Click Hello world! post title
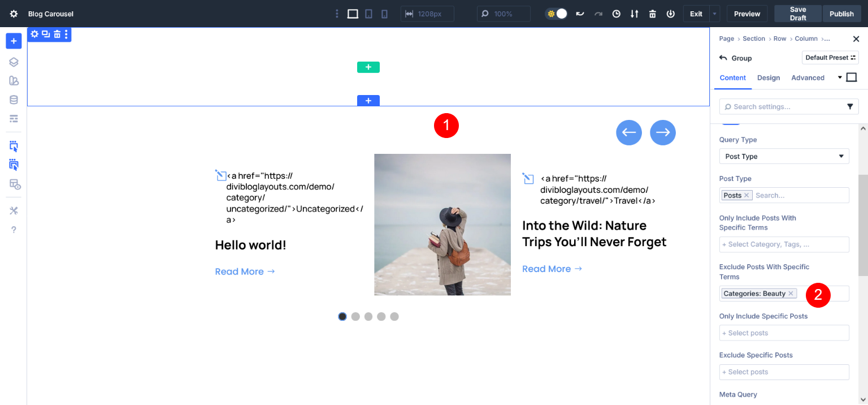The height and width of the screenshot is (405, 868). 251,245
